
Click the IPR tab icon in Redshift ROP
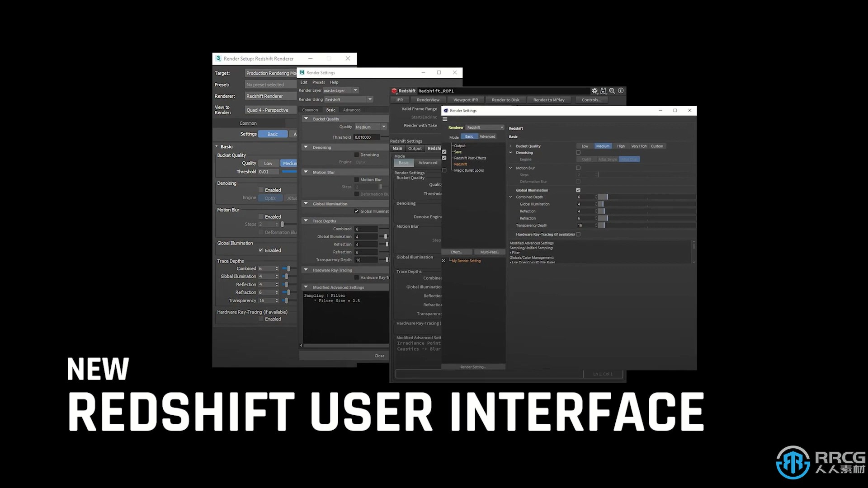[399, 99]
